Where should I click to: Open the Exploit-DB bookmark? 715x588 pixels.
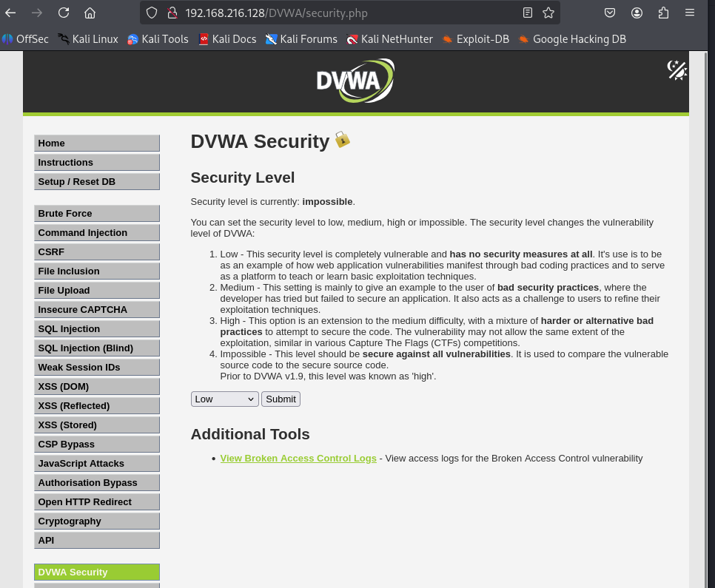coord(476,39)
